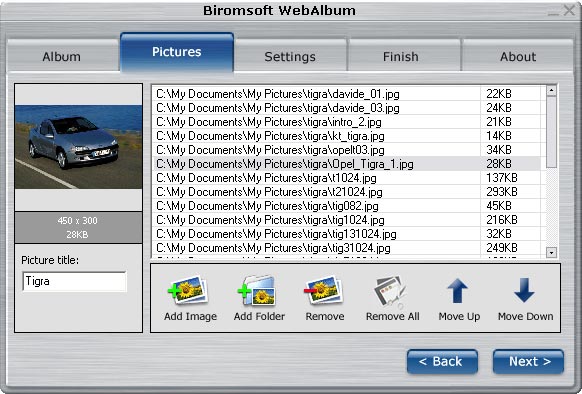
Task: Open the About tab
Action: (x=517, y=56)
